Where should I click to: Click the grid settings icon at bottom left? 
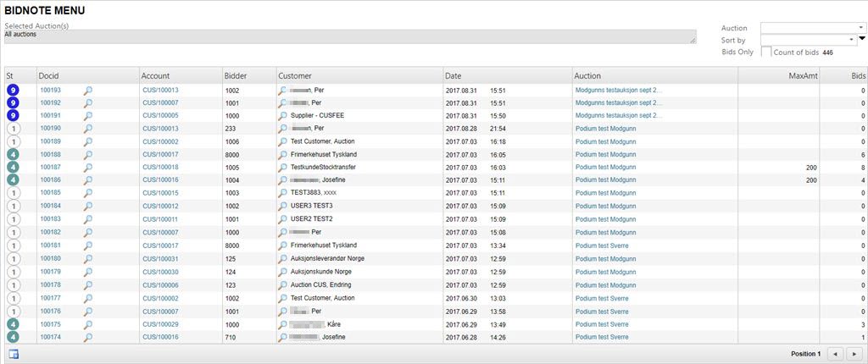click(x=14, y=354)
